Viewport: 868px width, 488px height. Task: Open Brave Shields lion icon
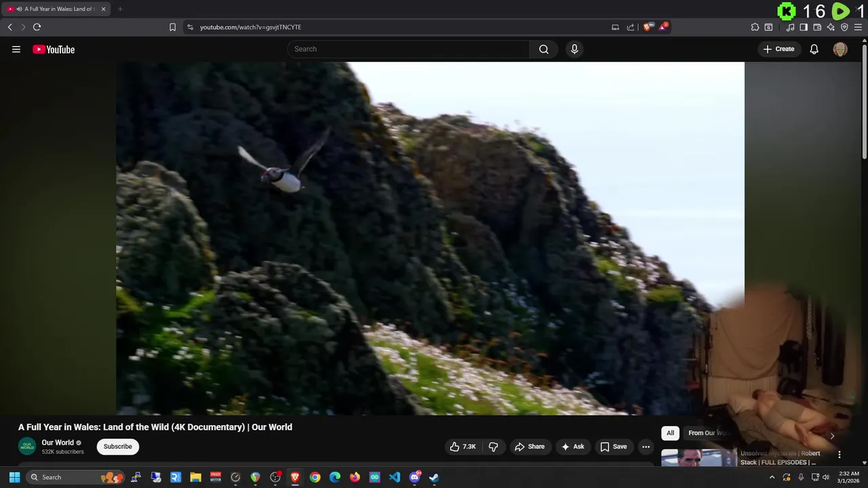(x=648, y=27)
